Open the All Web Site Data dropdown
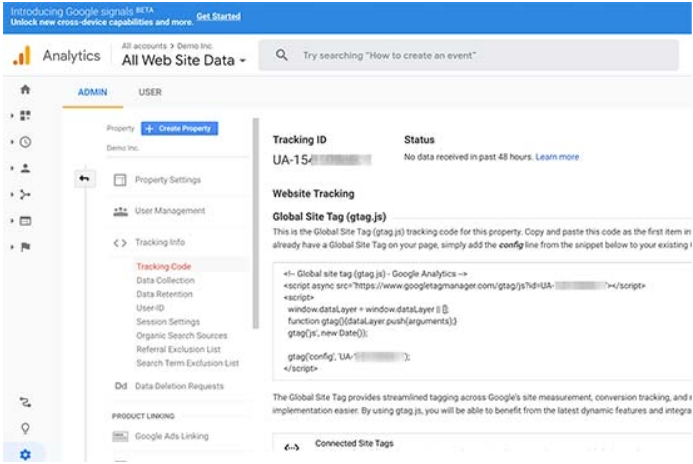The image size is (693, 464). click(x=183, y=60)
